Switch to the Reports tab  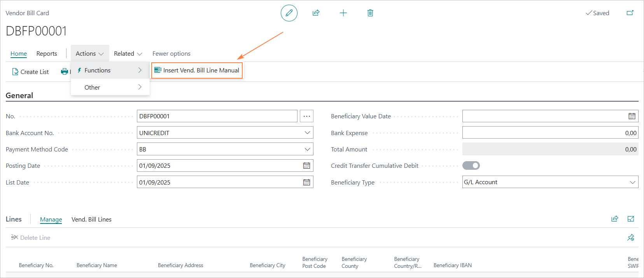pyautogui.click(x=47, y=54)
